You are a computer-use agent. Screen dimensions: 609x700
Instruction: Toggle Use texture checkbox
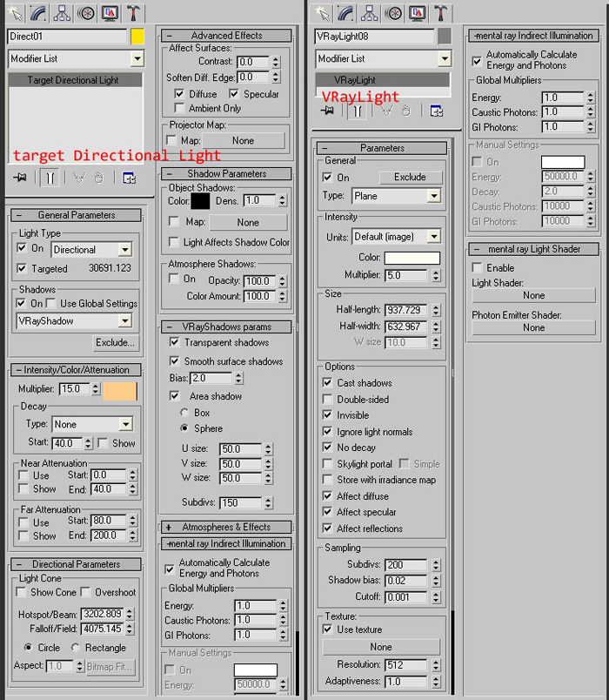[327, 629]
